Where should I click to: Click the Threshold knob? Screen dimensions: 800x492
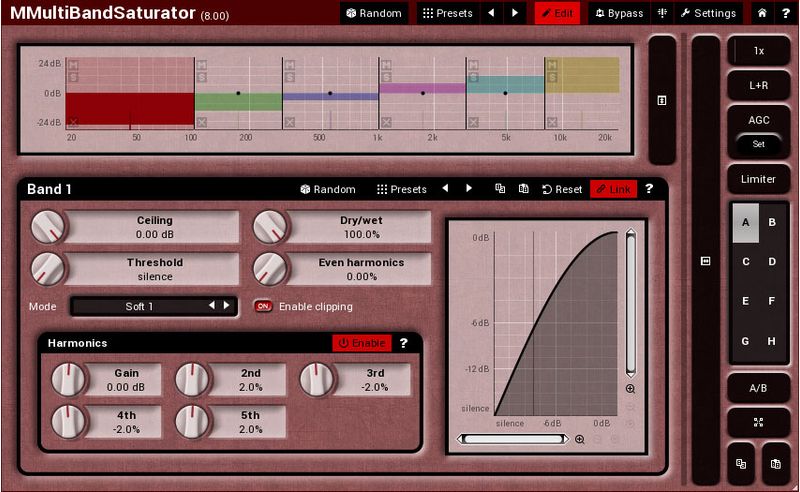[48, 269]
